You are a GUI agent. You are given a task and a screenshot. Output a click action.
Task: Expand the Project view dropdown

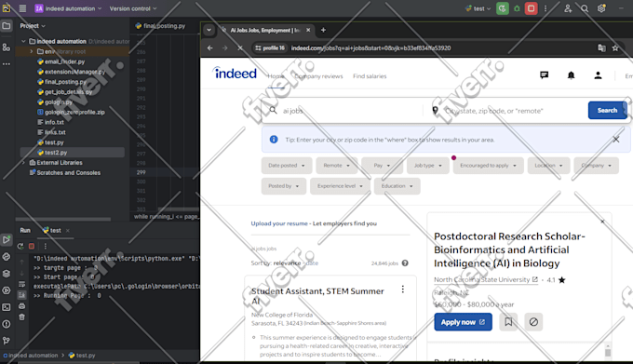click(33, 26)
